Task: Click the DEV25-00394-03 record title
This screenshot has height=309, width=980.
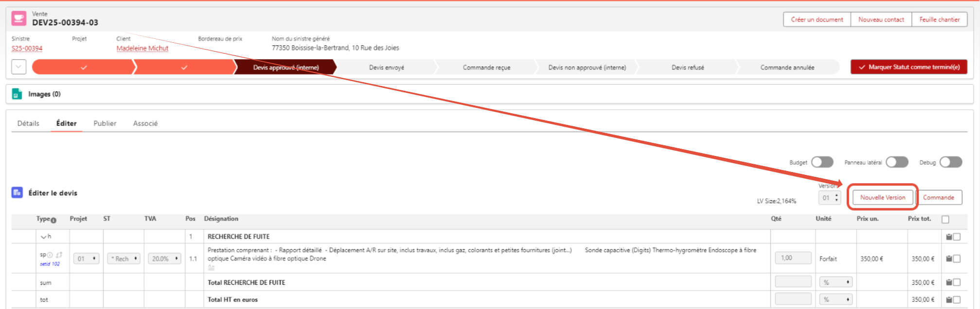Action: [65, 22]
